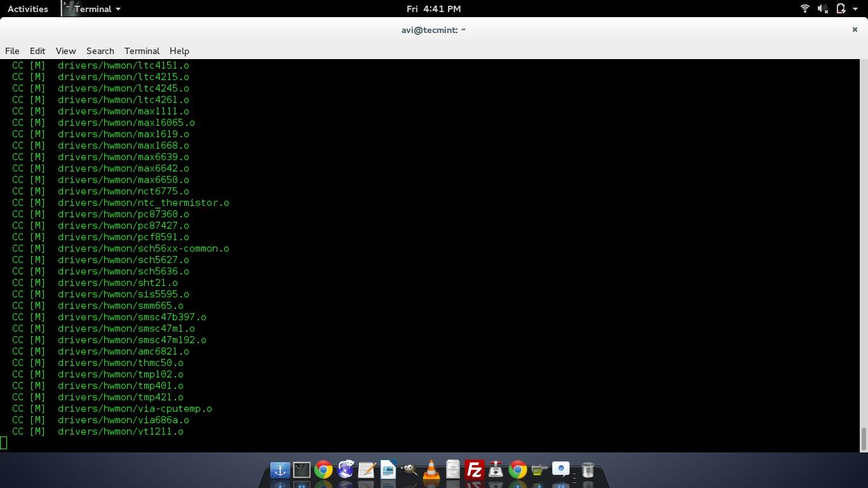Open the clock showing Fri 4:41 PM
The image size is (868, 488).
[433, 9]
